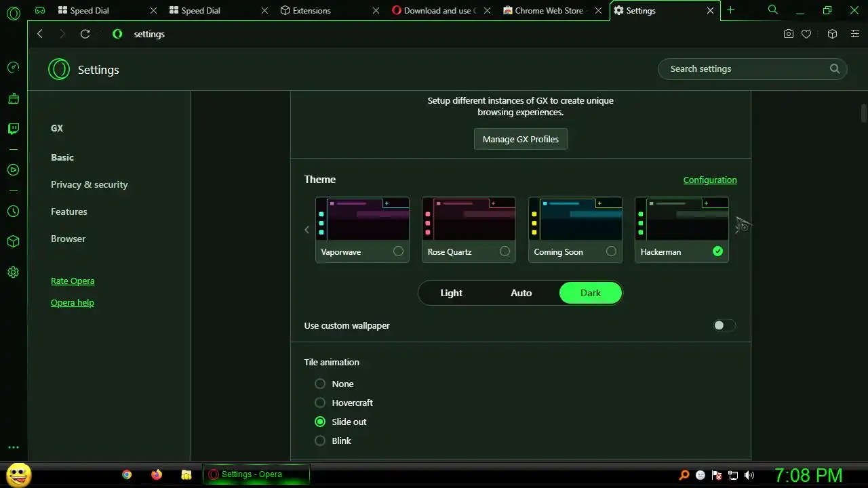868x488 pixels.
Task: Switch to Chrome Web Store tab
Action: 553,10
